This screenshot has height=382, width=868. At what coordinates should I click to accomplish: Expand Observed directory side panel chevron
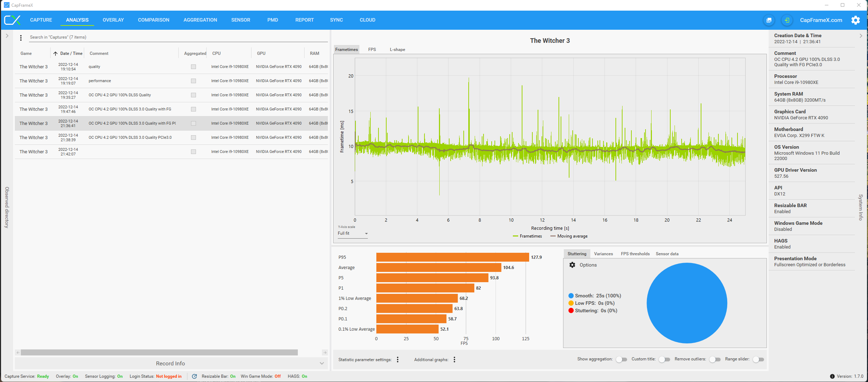[x=7, y=36]
